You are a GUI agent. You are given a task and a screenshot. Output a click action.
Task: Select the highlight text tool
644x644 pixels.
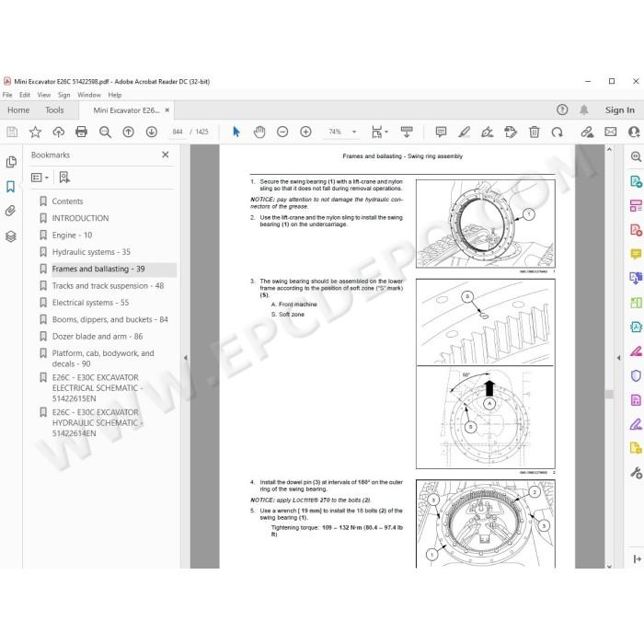click(464, 132)
